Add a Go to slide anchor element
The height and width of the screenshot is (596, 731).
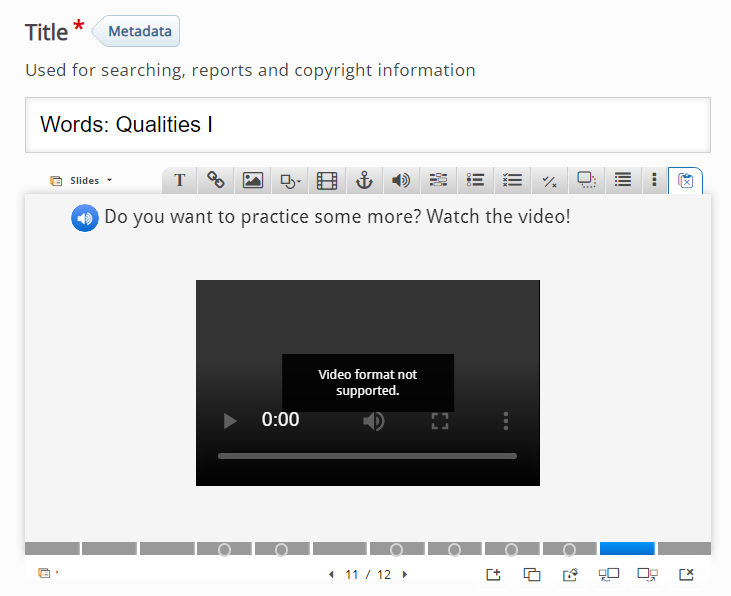point(364,180)
